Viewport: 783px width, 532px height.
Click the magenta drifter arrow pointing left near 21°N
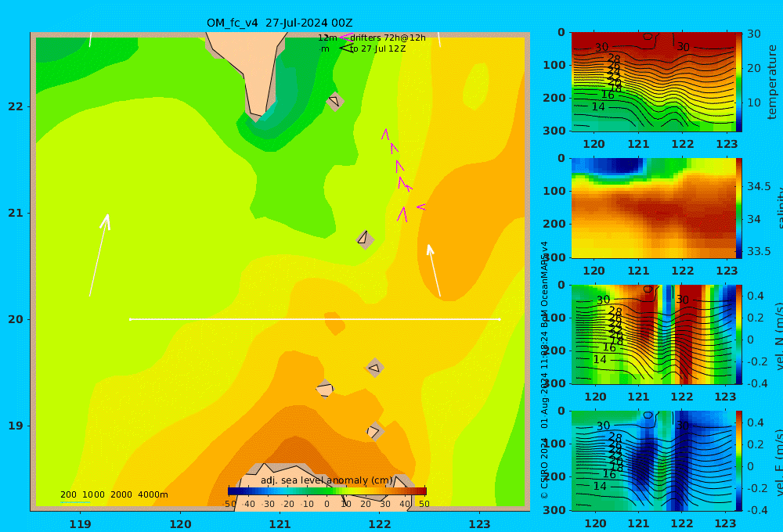(x=421, y=206)
